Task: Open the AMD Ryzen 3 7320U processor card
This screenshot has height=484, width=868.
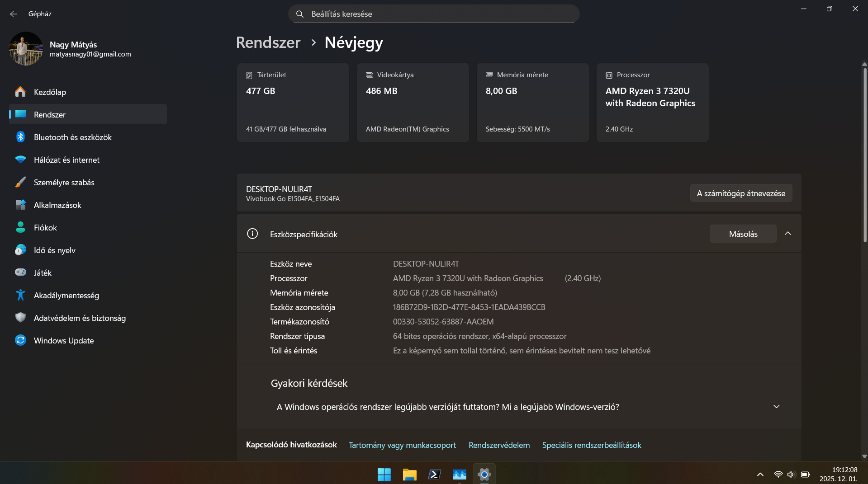Action: [x=652, y=103]
